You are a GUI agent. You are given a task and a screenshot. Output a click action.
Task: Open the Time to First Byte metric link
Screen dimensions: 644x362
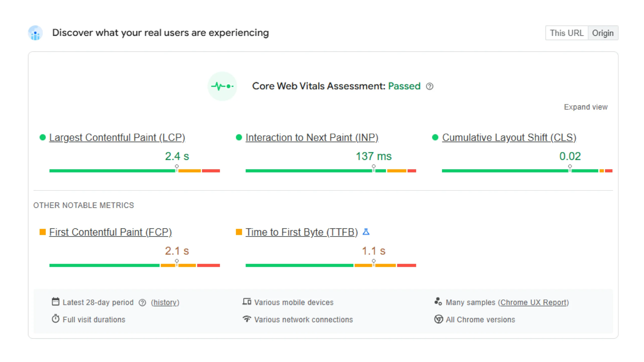pyautogui.click(x=301, y=232)
